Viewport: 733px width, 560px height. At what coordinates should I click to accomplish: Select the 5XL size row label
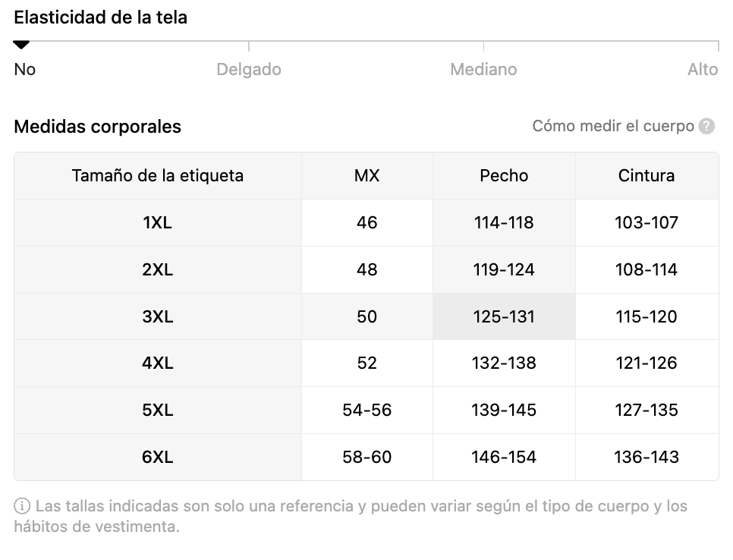158,410
